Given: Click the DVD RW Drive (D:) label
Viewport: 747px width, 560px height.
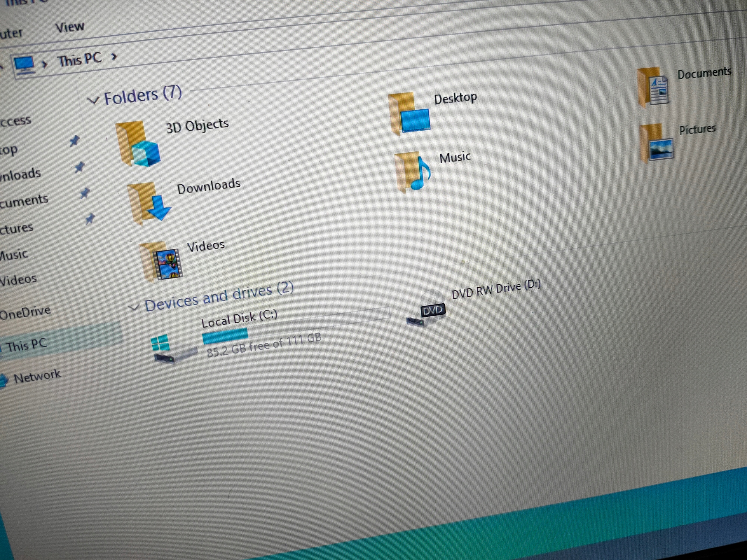Looking at the screenshot, I should (496, 289).
